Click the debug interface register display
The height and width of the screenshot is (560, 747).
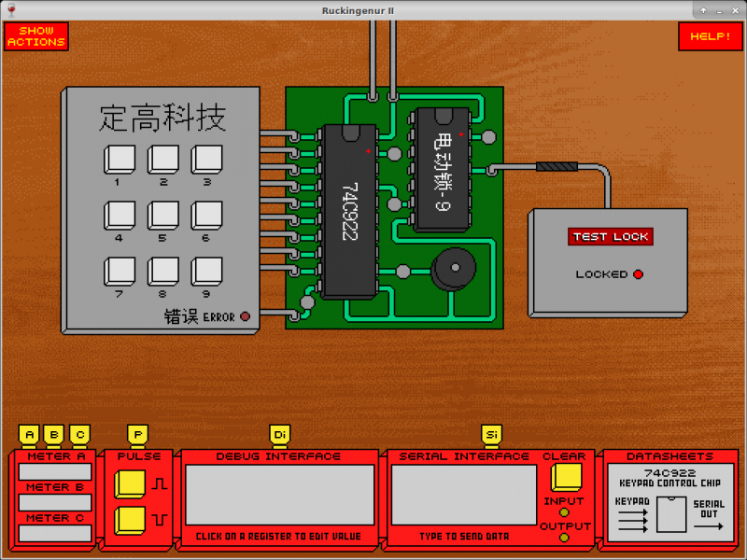[x=279, y=495]
